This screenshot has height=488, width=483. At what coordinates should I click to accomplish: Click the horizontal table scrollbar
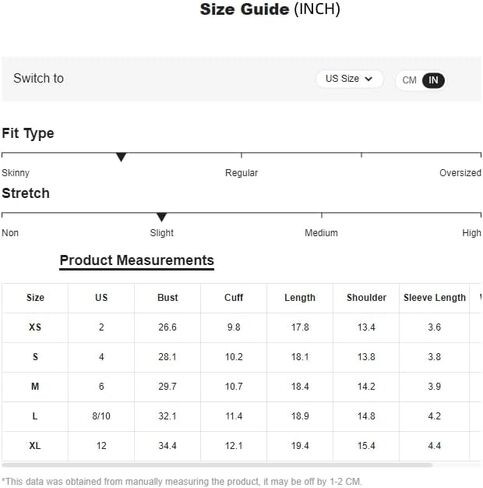pos(217,465)
